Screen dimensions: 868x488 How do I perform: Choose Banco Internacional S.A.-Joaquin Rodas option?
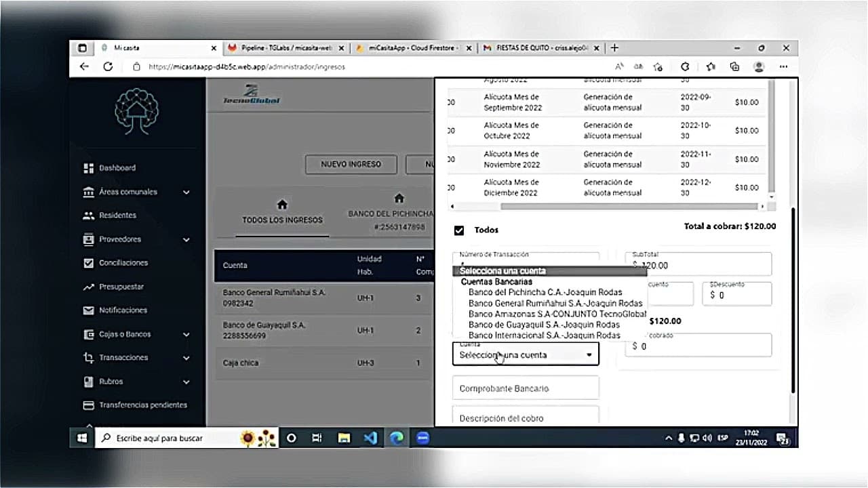pos(545,335)
